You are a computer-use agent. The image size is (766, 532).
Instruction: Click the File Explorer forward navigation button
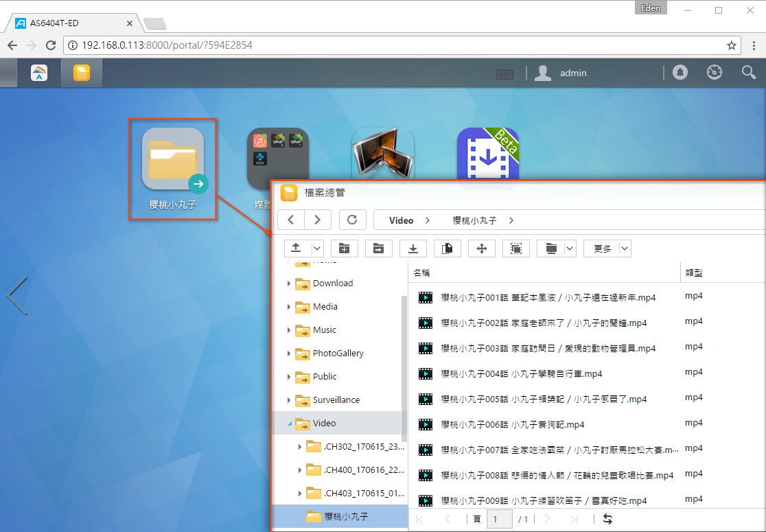[318, 220]
